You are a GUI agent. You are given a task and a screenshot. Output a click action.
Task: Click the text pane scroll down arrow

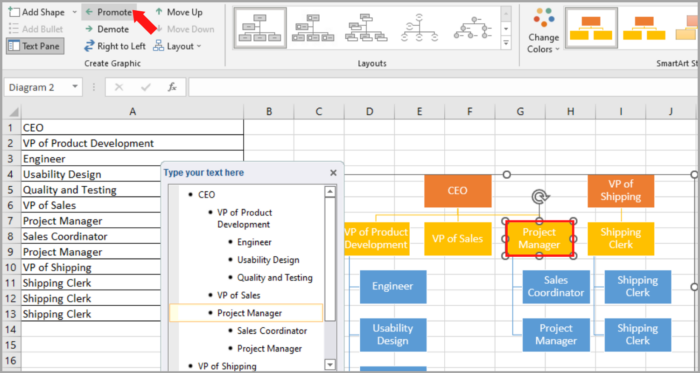(x=330, y=365)
